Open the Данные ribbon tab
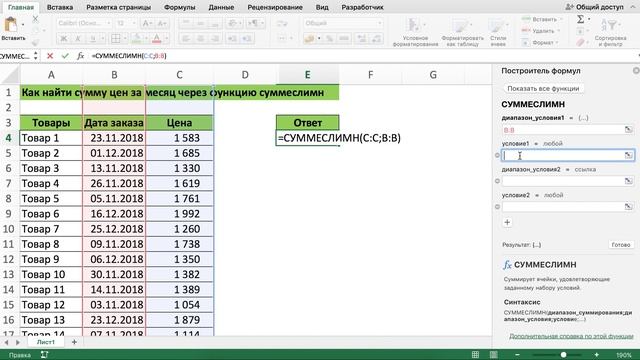Viewport: 640px width, 360px height. pos(221,7)
